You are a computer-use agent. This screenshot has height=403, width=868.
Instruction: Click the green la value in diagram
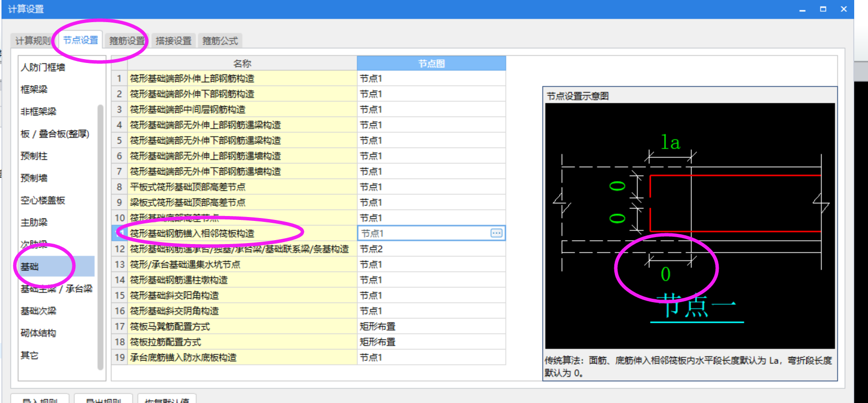click(670, 142)
